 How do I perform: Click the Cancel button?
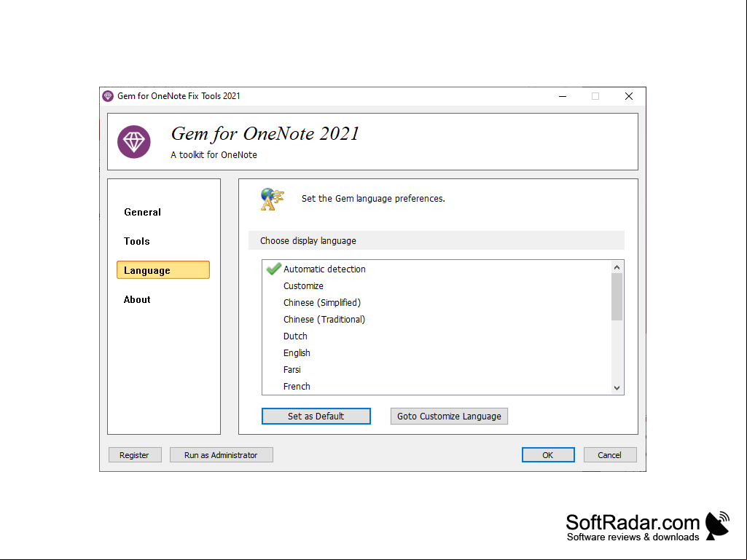[x=610, y=454]
